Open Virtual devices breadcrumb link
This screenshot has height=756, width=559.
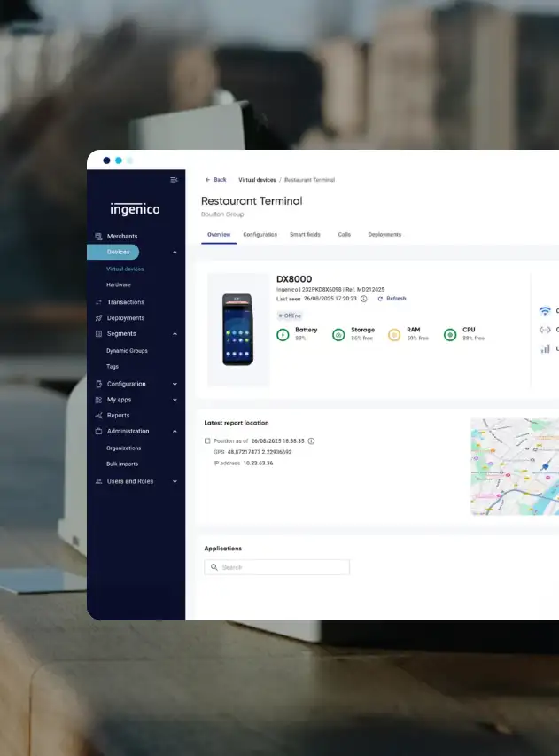tap(257, 180)
